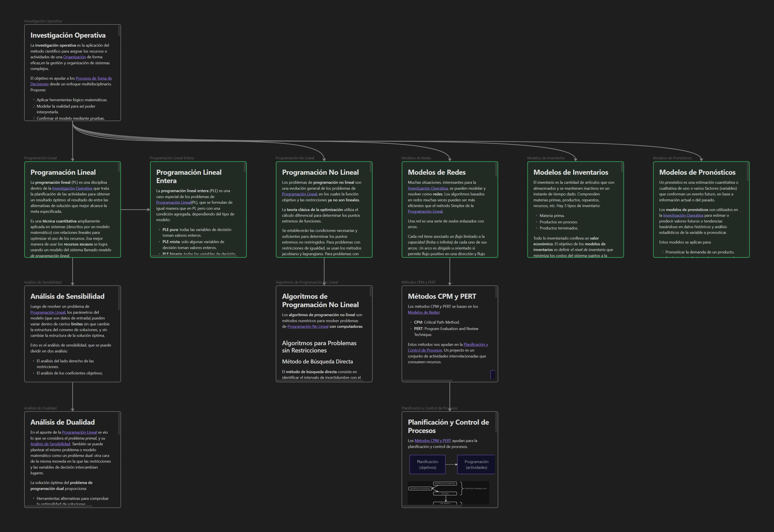This screenshot has height=532, width=774.
Task: Select the 'Algoritmos de Programación No Lineal' heading
Action: (x=320, y=300)
